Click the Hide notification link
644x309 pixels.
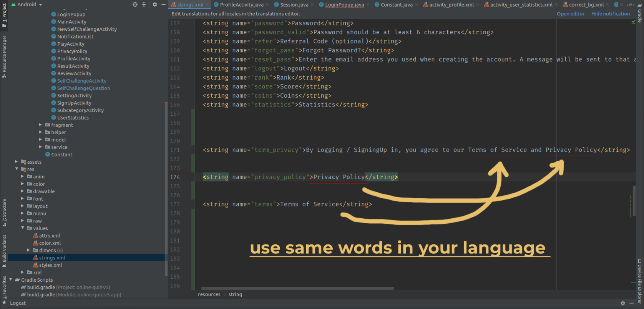pyautogui.click(x=611, y=14)
